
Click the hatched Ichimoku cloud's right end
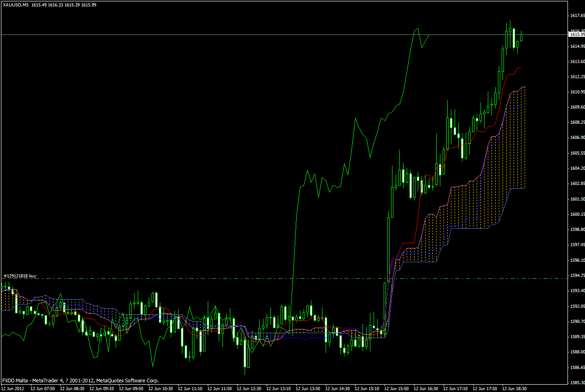coord(523,138)
